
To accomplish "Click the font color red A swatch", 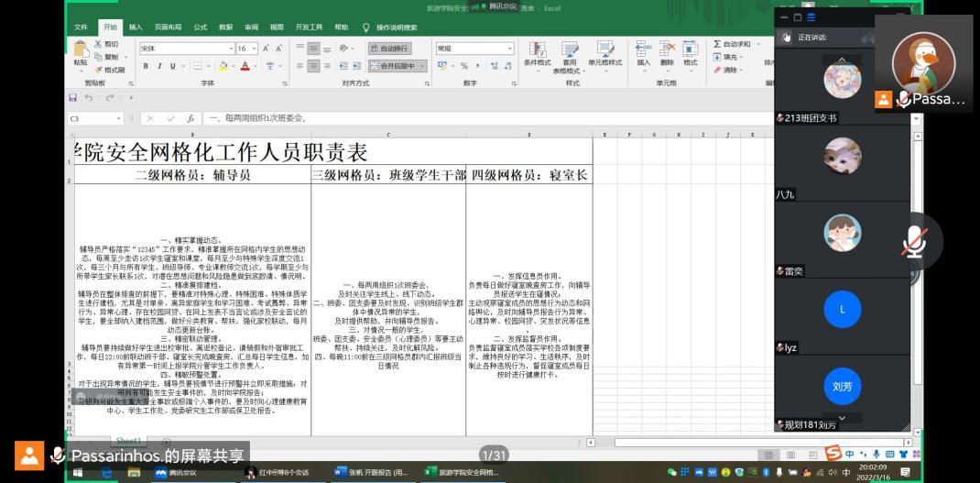I will click(245, 66).
